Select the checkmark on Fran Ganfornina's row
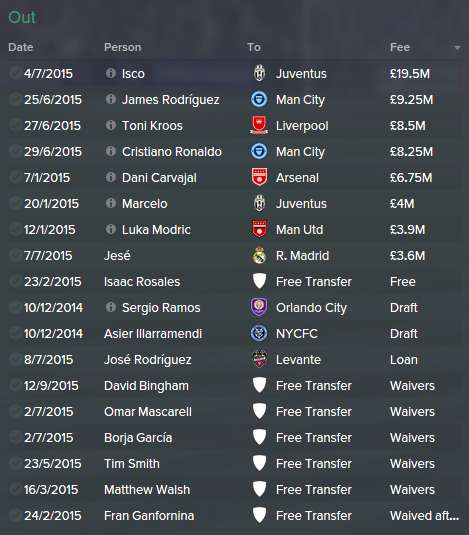Screen dimensions: 469x535 (x=15, y=515)
